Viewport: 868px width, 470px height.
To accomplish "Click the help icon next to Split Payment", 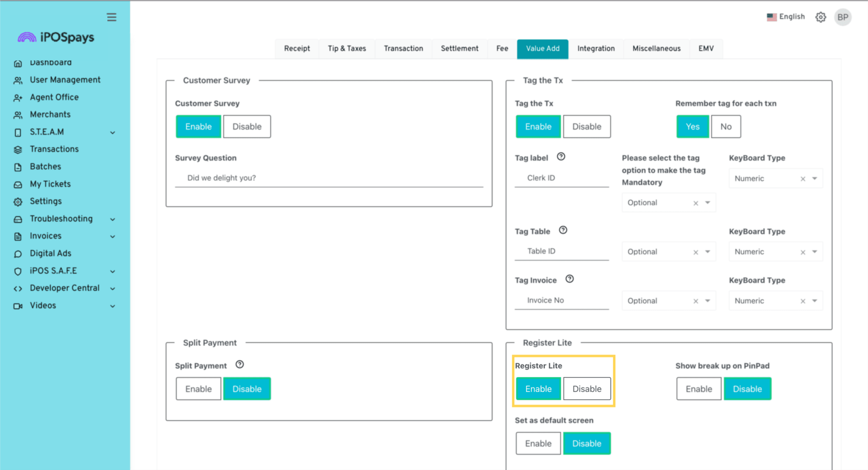I will click(x=239, y=364).
